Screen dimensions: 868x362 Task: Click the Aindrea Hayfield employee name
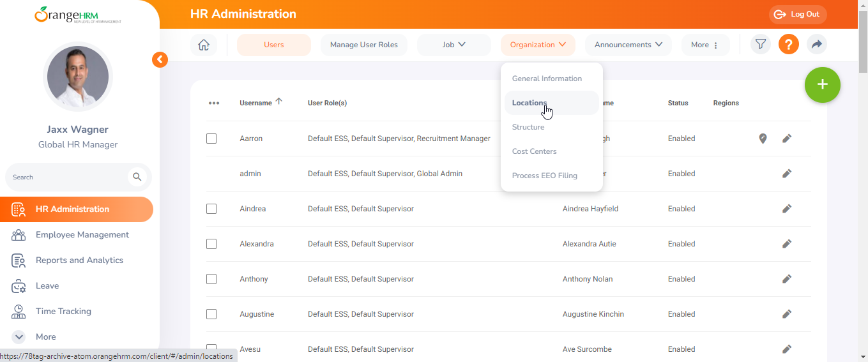(590, 209)
